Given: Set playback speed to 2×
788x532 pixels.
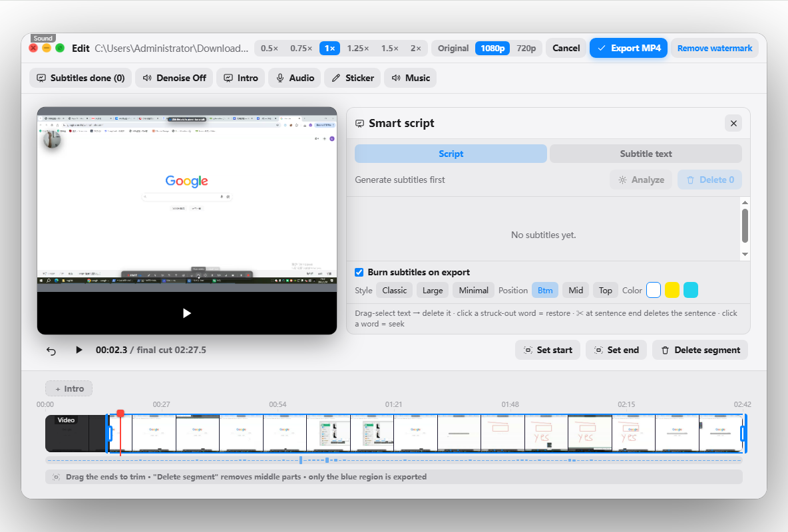Looking at the screenshot, I should 415,49.
